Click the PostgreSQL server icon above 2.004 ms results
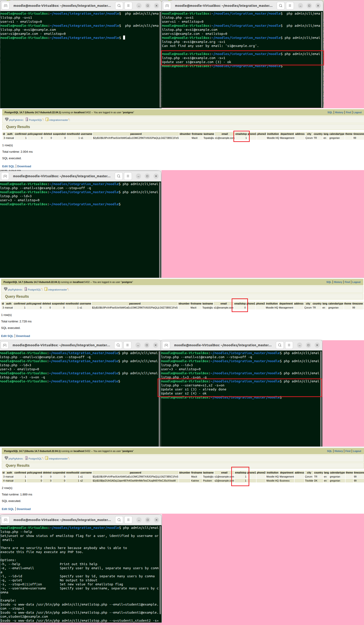364x625 pixels. coord(27,119)
